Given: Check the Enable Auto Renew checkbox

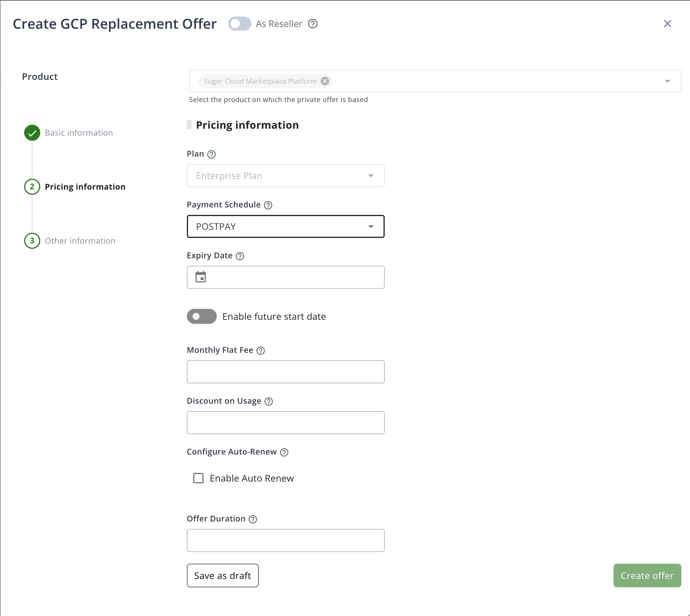Looking at the screenshot, I should click(198, 478).
